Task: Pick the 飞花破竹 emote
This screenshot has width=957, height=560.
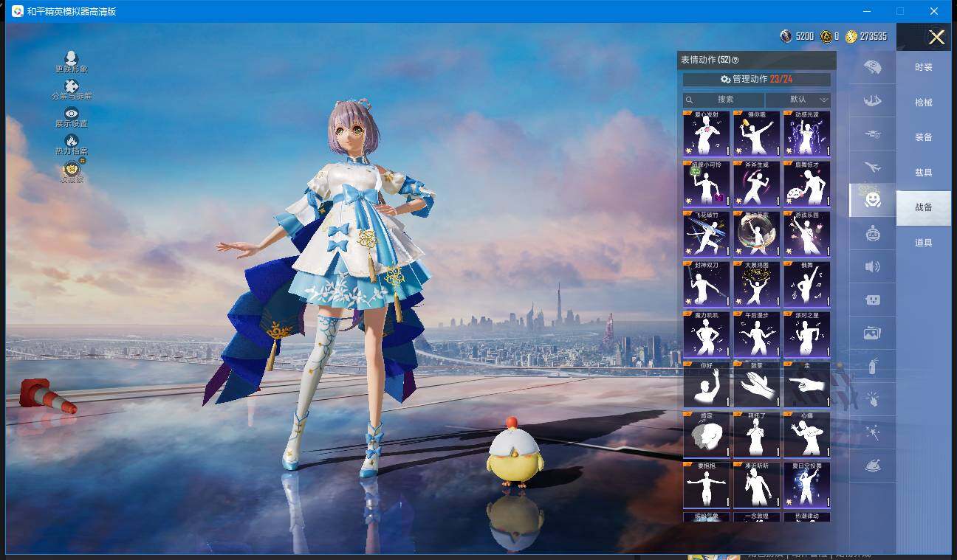Action: click(x=707, y=234)
